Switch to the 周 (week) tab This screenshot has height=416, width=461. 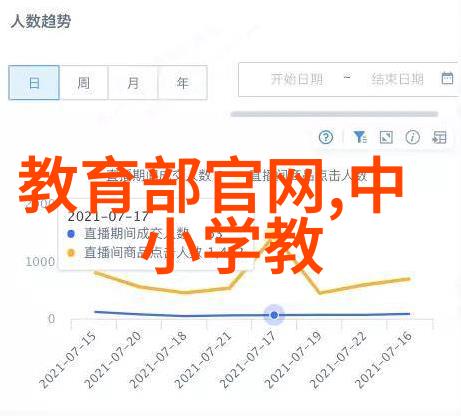pos(83,83)
